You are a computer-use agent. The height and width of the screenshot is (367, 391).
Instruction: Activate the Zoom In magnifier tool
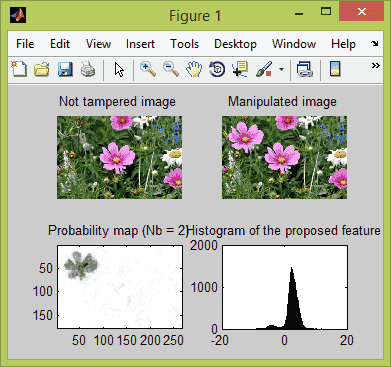148,69
